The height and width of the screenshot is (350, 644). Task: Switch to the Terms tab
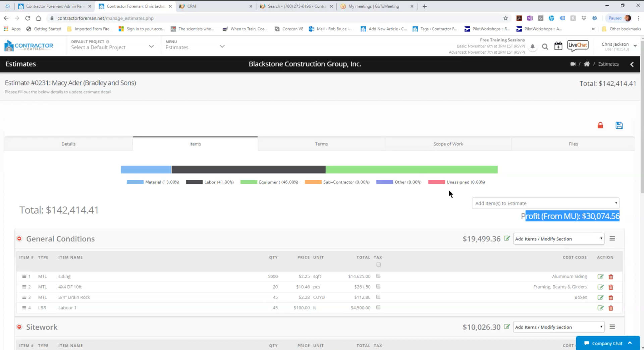[321, 143]
